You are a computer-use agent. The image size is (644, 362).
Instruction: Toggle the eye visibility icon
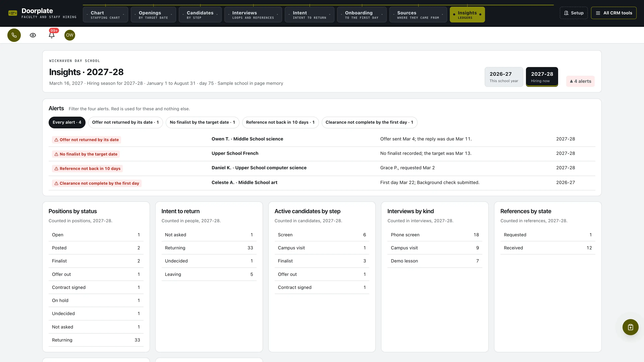pyautogui.click(x=33, y=35)
